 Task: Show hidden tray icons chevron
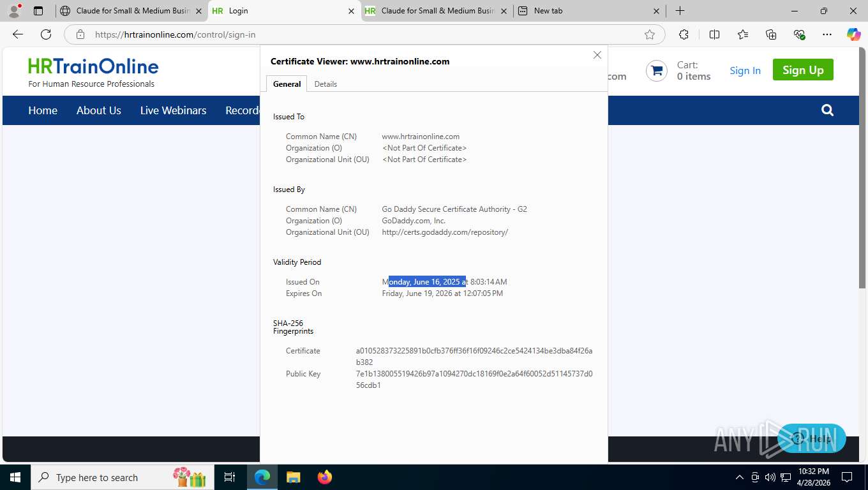(x=740, y=477)
